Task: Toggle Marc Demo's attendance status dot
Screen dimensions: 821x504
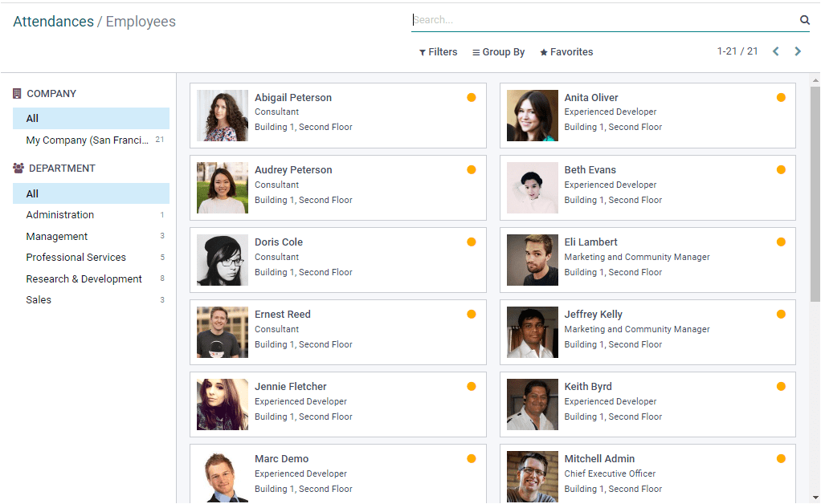Action: [x=472, y=458]
